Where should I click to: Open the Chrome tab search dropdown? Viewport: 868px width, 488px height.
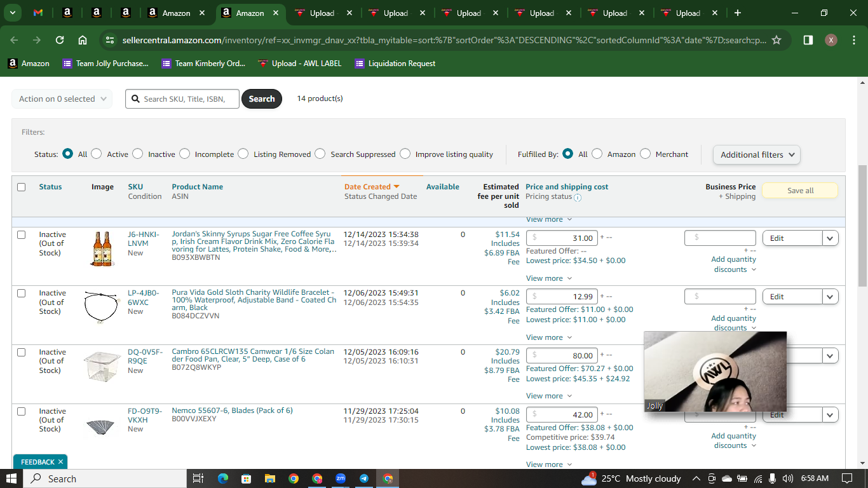click(x=13, y=13)
